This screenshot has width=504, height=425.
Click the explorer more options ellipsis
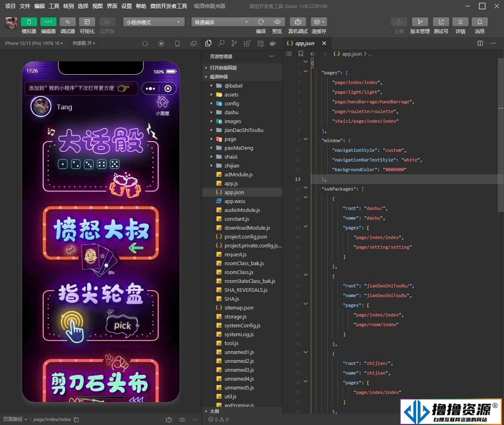(x=272, y=56)
